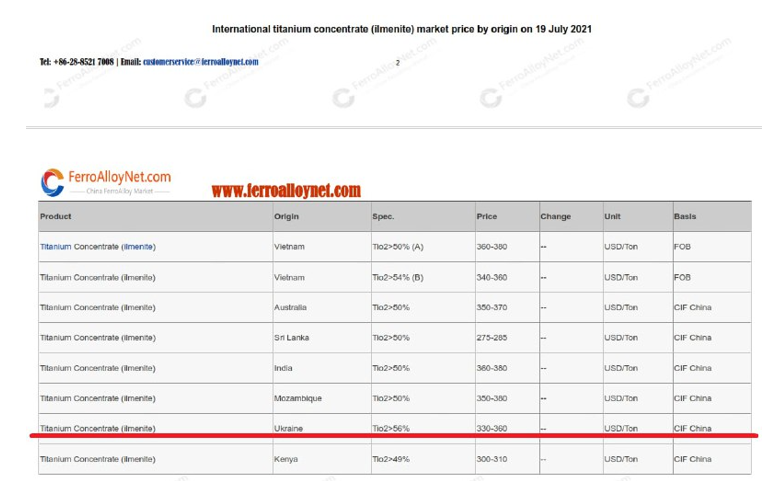Image resolution: width=765 pixels, height=481 pixels.
Task: Click the Kenya origin cell
Action: coord(286,459)
